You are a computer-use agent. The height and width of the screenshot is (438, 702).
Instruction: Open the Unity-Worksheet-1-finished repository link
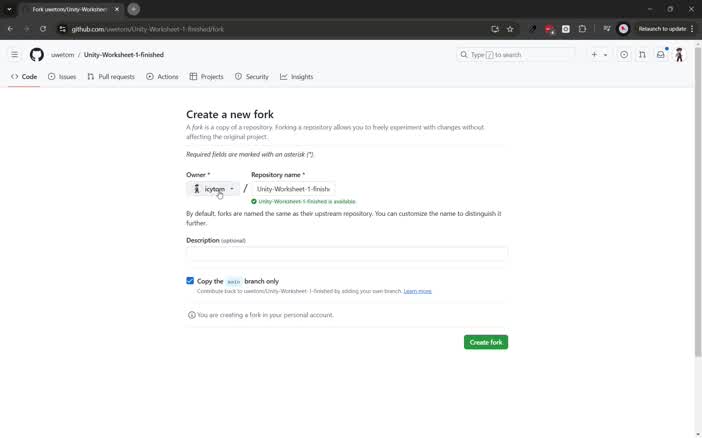click(124, 55)
